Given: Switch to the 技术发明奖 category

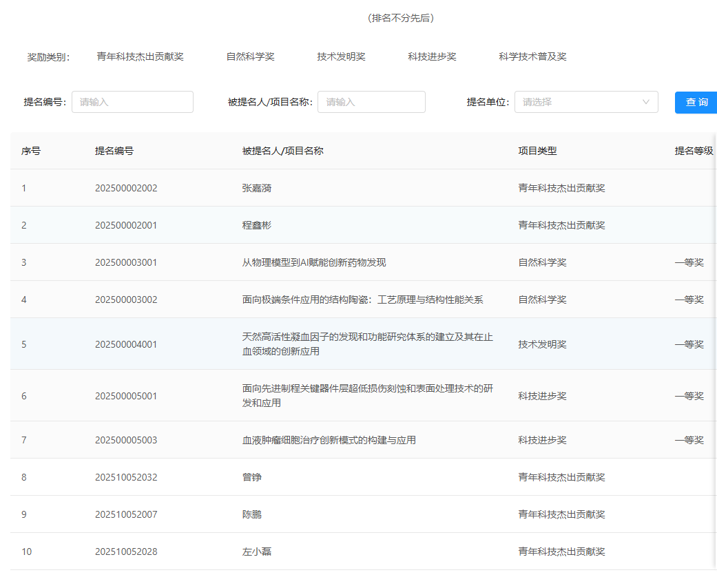Looking at the screenshot, I should [x=341, y=57].
